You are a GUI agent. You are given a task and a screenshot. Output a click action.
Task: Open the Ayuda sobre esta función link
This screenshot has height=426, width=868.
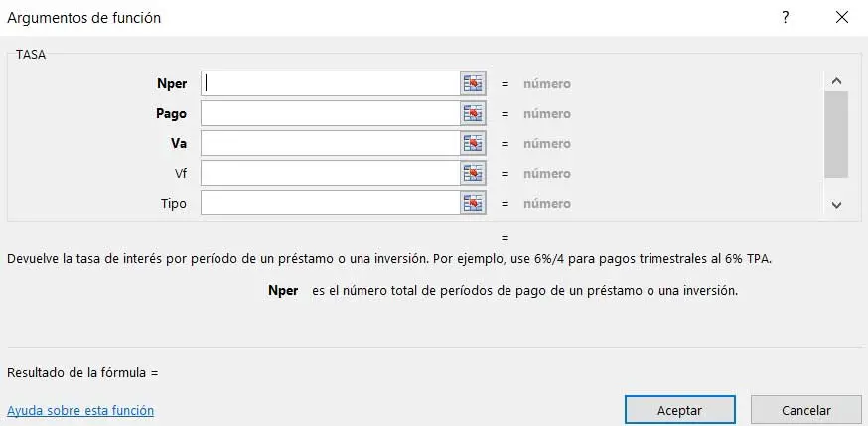click(x=80, y=410)
